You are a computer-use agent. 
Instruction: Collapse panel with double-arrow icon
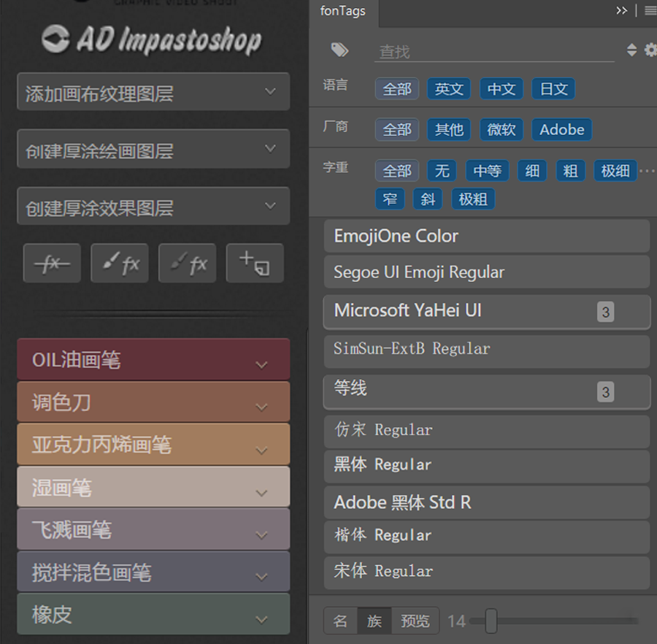621,10
